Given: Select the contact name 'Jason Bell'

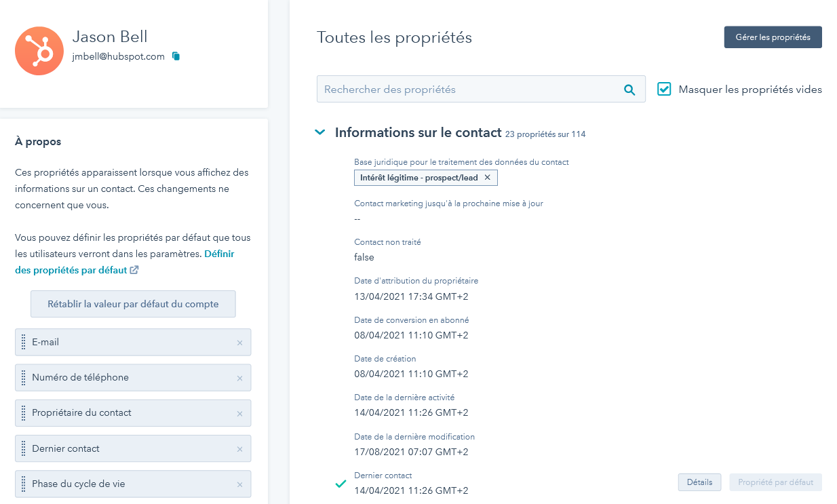Looking at the screenshot, I should (109, 36).
